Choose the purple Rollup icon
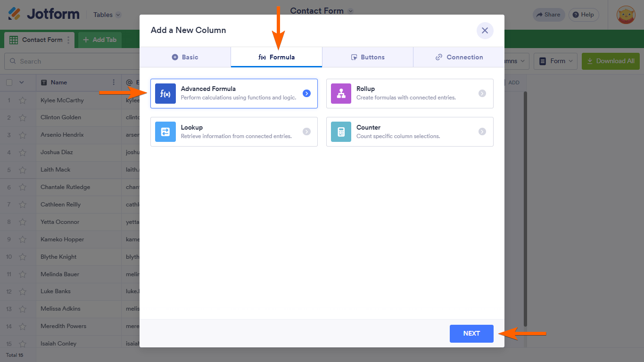This screenshot has width=644, height=362. click(341, 93)
